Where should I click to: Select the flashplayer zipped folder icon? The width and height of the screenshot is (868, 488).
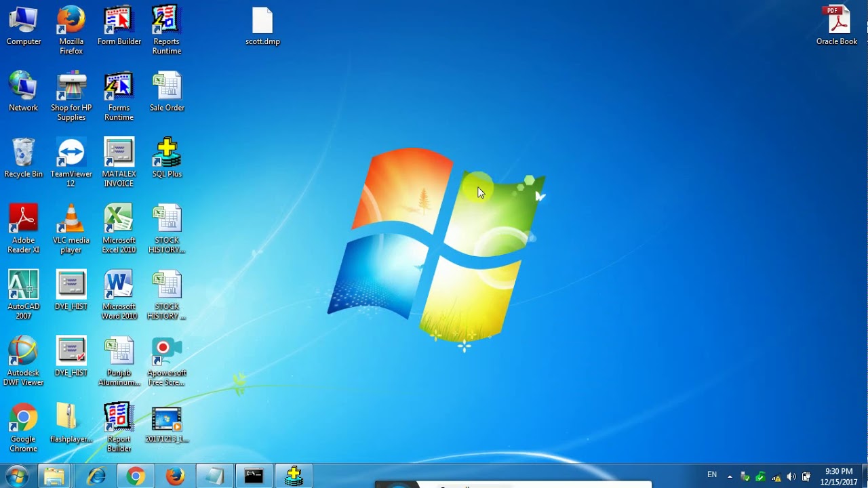[x=71, y=424]
